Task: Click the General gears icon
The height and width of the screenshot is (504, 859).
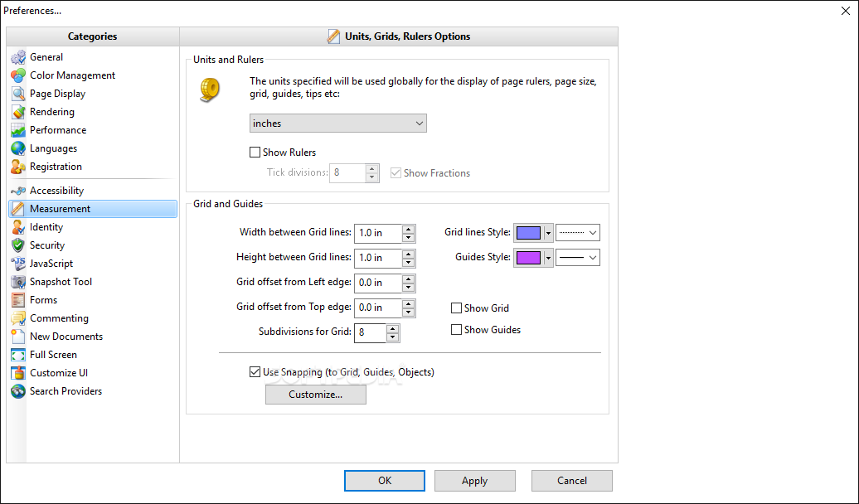Action: coord(18,57)
